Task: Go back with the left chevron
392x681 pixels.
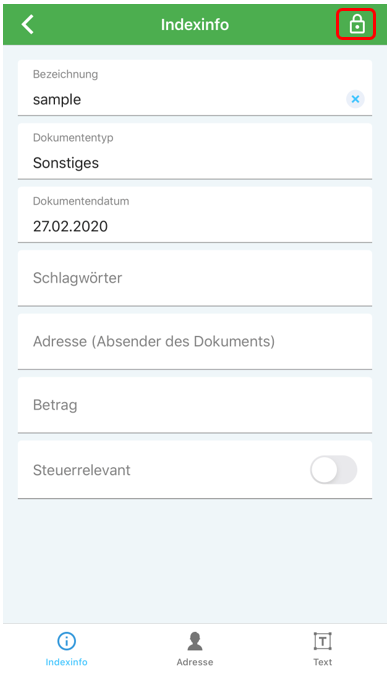Action: point(27,24)
